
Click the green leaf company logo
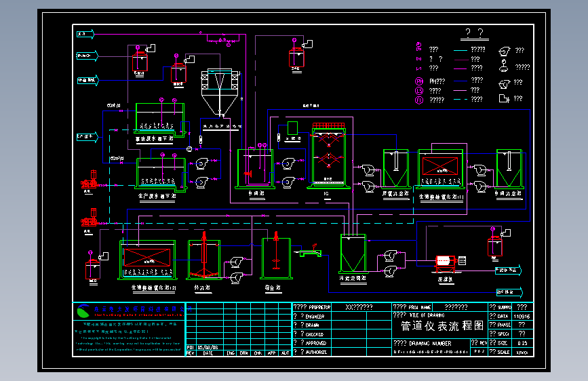click(83, 311)
